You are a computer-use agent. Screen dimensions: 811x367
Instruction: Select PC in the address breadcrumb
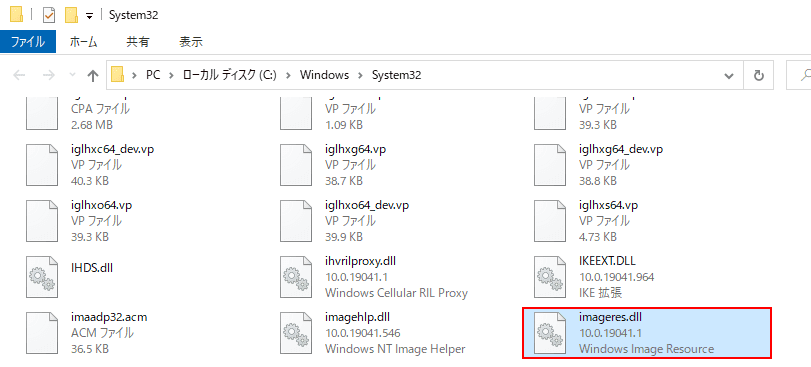tap(153, 75)
